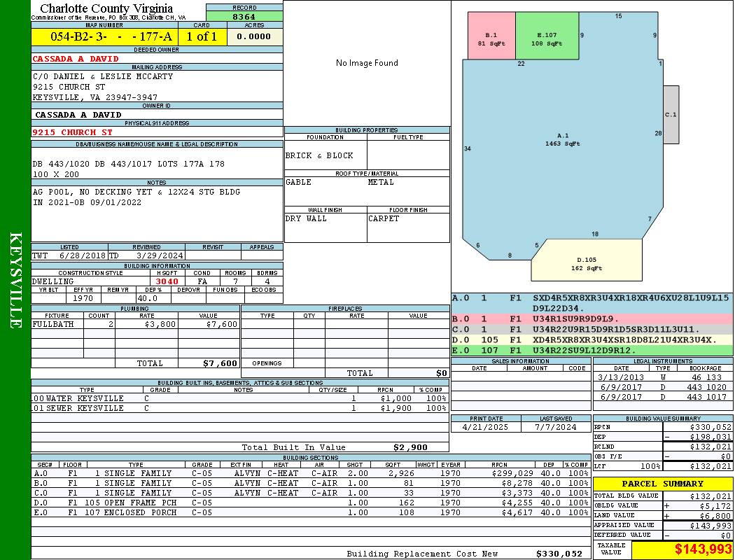Click A.0 sketch vector code row
This screenshot has height=560, width=735.
(x=592, y=303)
